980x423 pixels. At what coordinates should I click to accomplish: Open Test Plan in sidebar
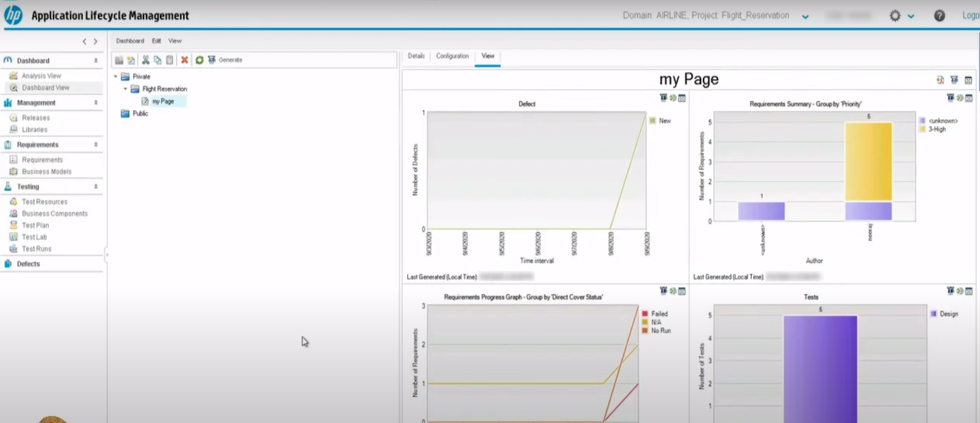(35, 225)
